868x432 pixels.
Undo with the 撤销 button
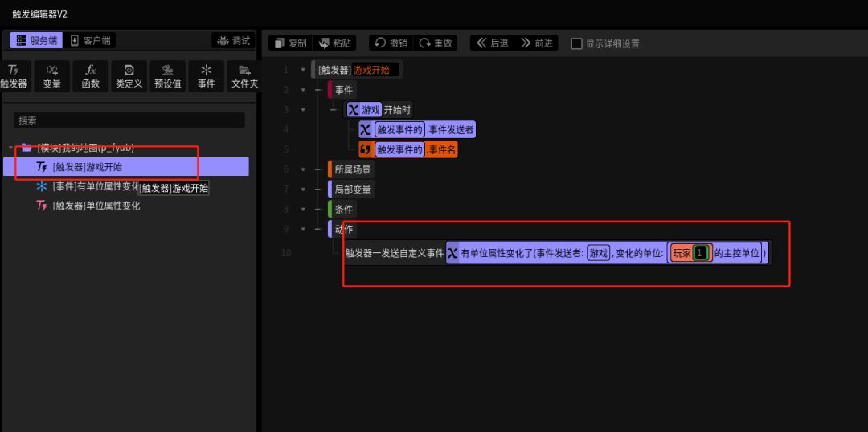[x=391, y=43]
